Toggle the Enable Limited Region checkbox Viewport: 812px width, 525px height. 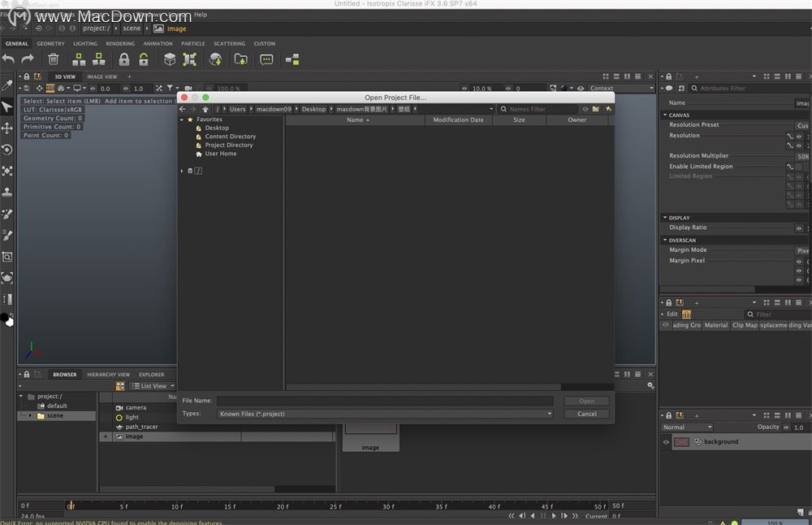(798, 167)
